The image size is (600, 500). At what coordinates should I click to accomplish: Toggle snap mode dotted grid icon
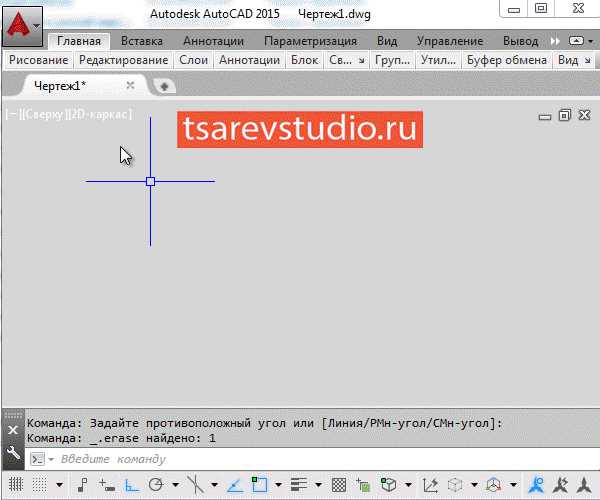point(39,485)
